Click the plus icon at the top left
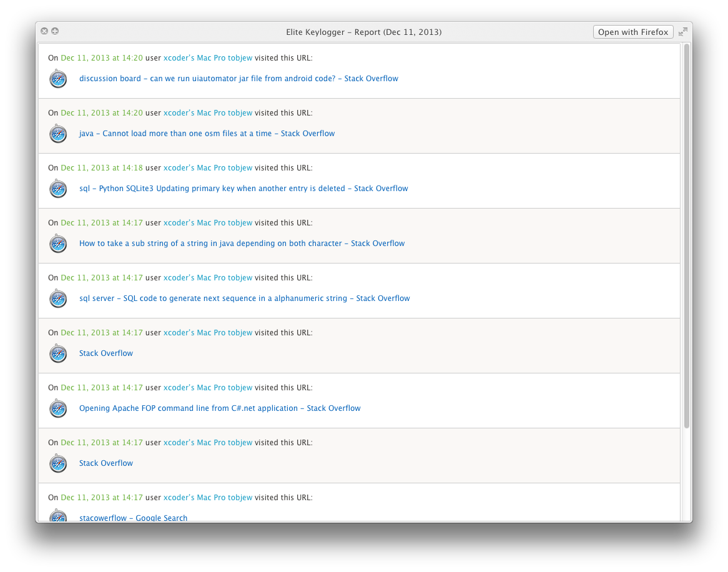This screenshot has width=728, height=572. coord(55,31)
